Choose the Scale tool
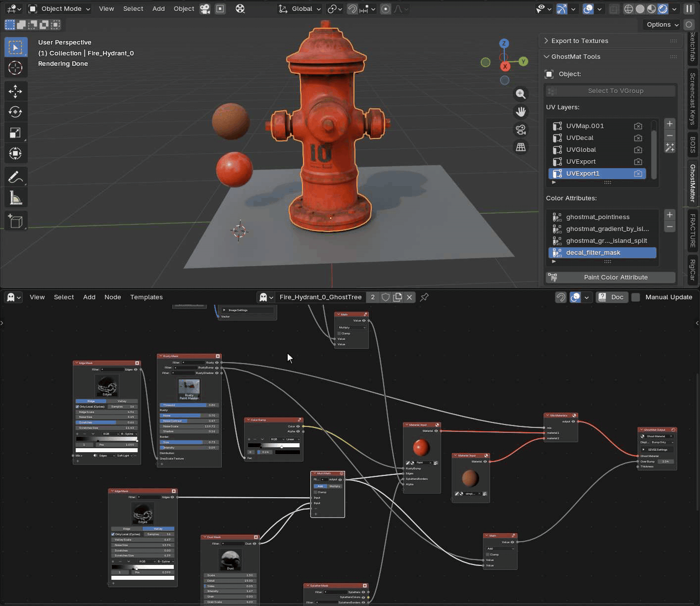 click(x=15, y=133)
